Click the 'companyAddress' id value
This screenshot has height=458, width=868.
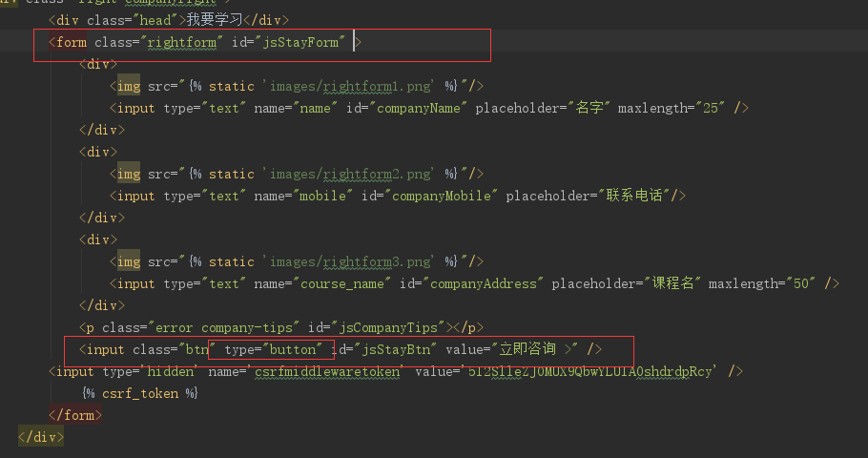tap(484, 283)
